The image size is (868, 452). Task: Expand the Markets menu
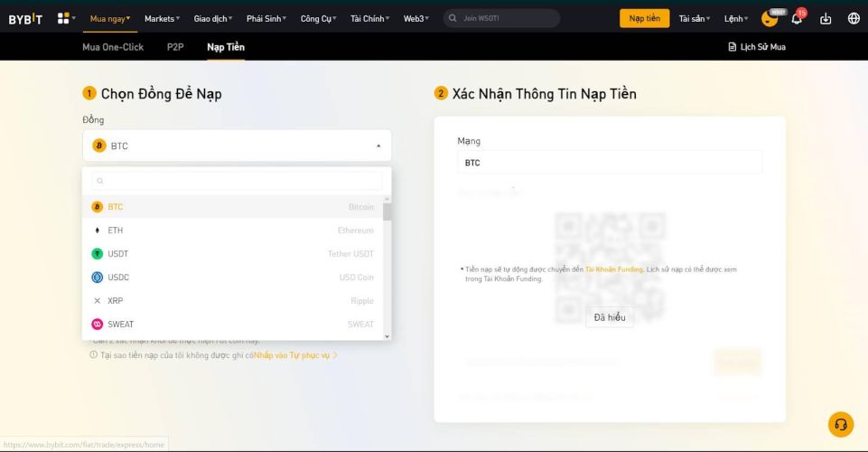162,18
